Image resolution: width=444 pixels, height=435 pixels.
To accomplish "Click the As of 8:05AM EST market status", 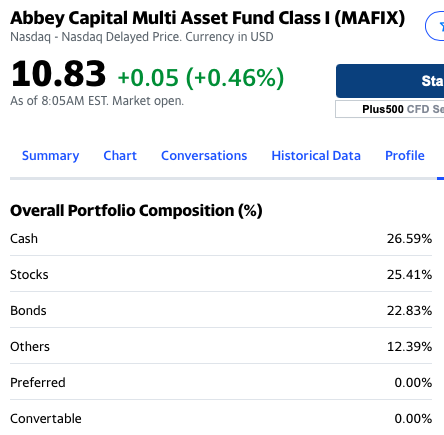I will (97, 101).
